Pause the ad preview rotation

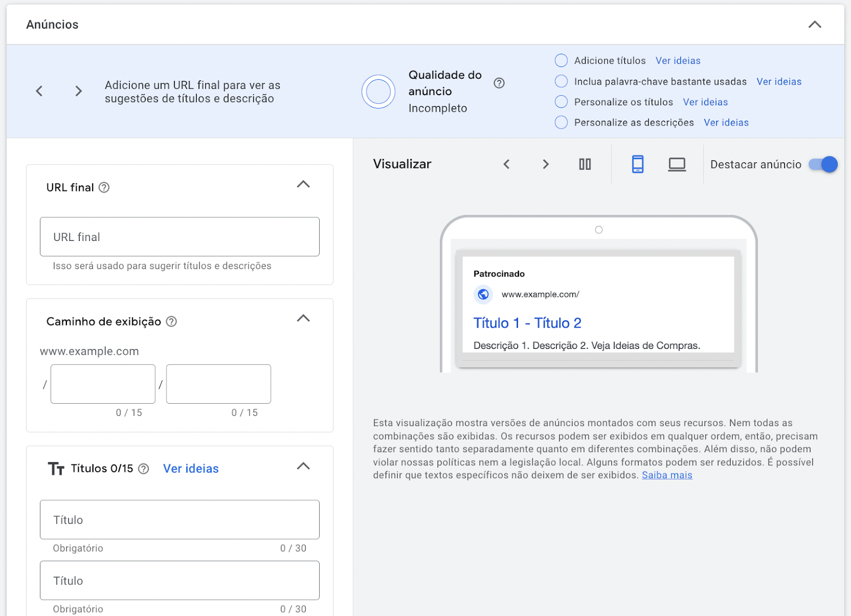(585, 164)
